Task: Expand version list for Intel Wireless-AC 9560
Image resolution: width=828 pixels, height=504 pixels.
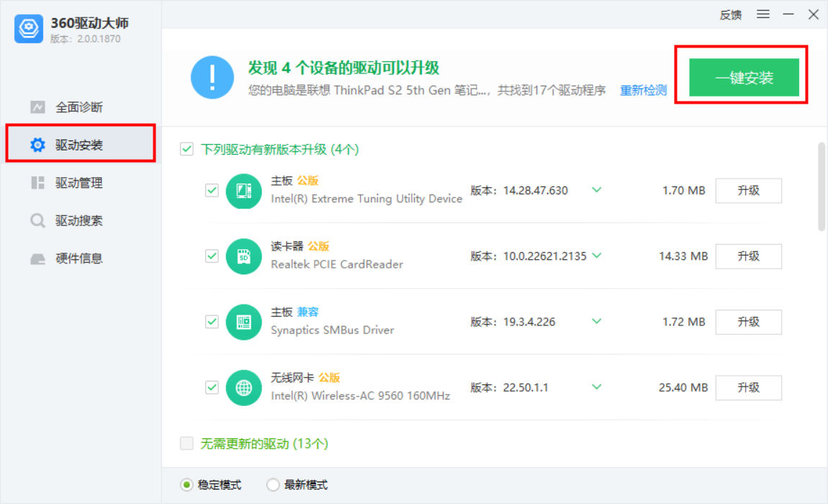Action: pyautogui.click(x=596, y=387)
